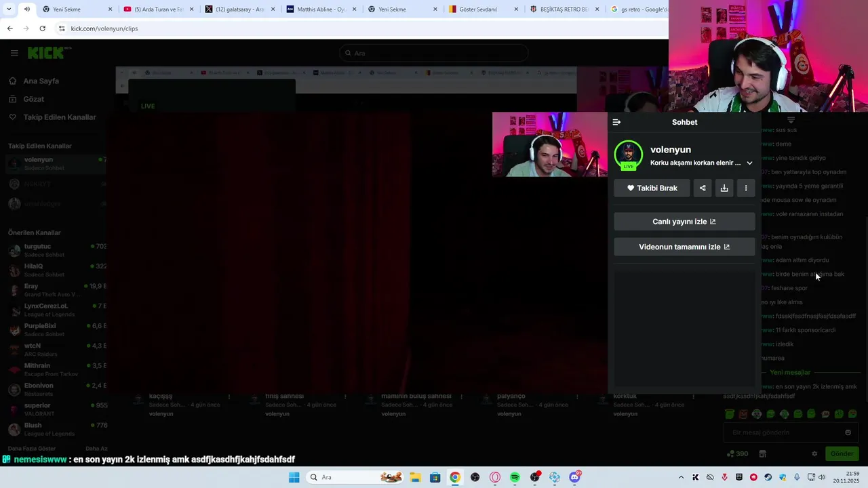Open the three-dot more options menu
Screen dimensions: 868x488
pos(746,188)
